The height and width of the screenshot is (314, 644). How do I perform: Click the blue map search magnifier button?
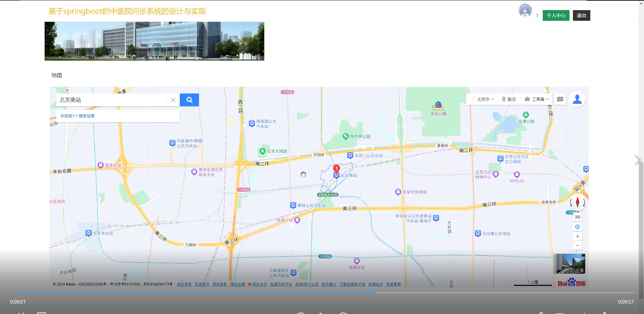[x=189, y=100]
